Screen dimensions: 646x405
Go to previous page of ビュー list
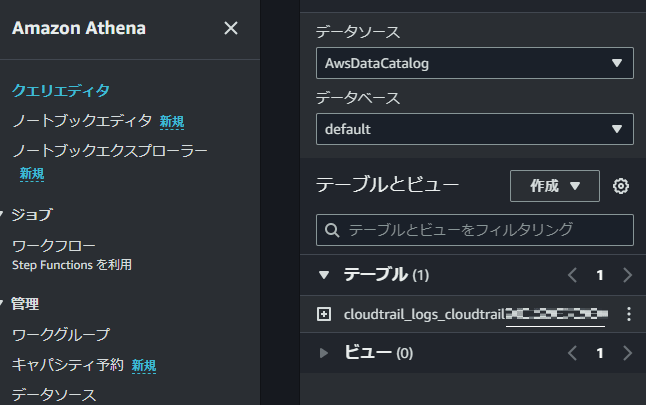pyautogui.click(x=572, y=353)
